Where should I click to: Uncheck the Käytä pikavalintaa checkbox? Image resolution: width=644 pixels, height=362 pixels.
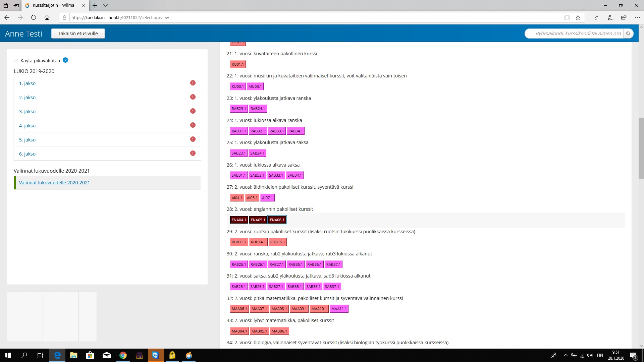[16, 60]
